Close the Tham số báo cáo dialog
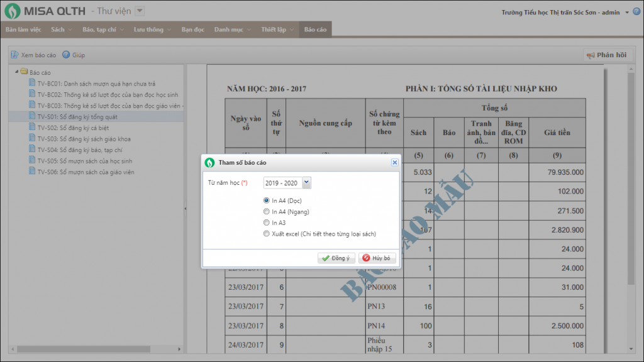Screen dimensions: 644x362 [395, 163]
